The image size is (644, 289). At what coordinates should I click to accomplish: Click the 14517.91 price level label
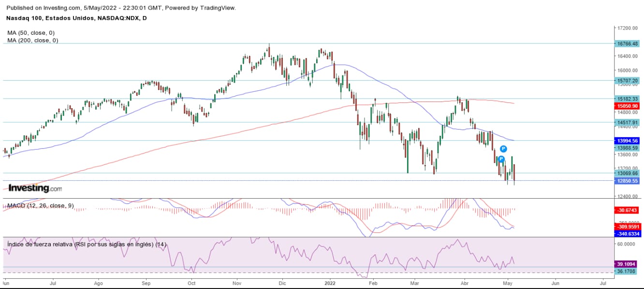point(628,122)
